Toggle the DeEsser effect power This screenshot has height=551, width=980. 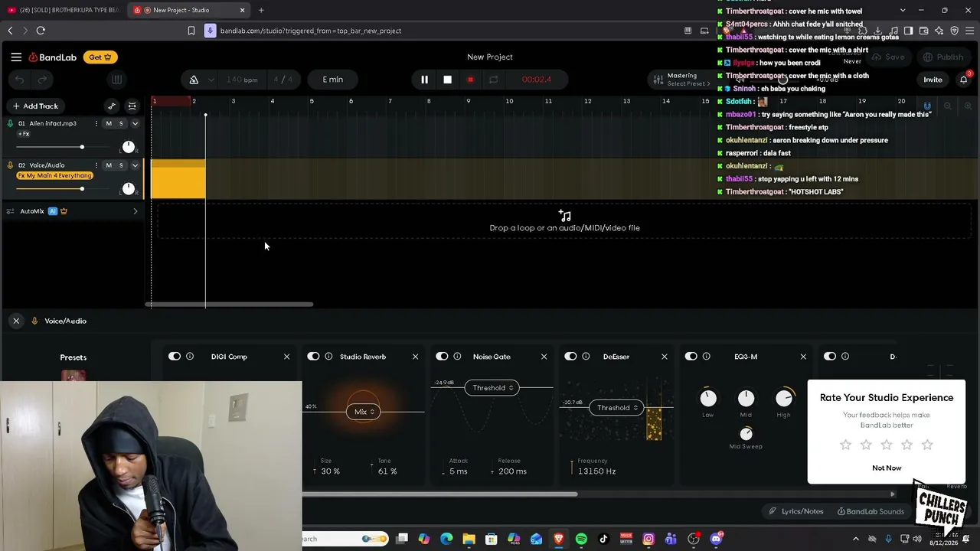[570, 357]
